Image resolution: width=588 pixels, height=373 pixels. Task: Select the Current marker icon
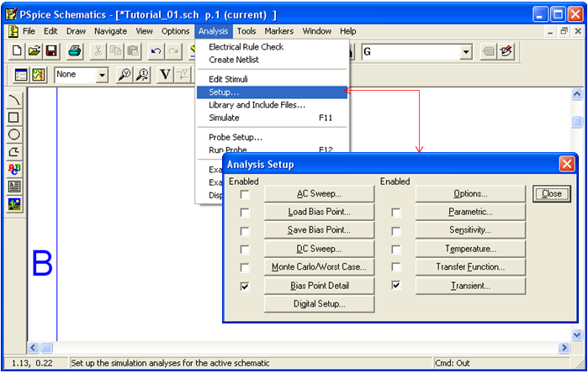[142, 75]
